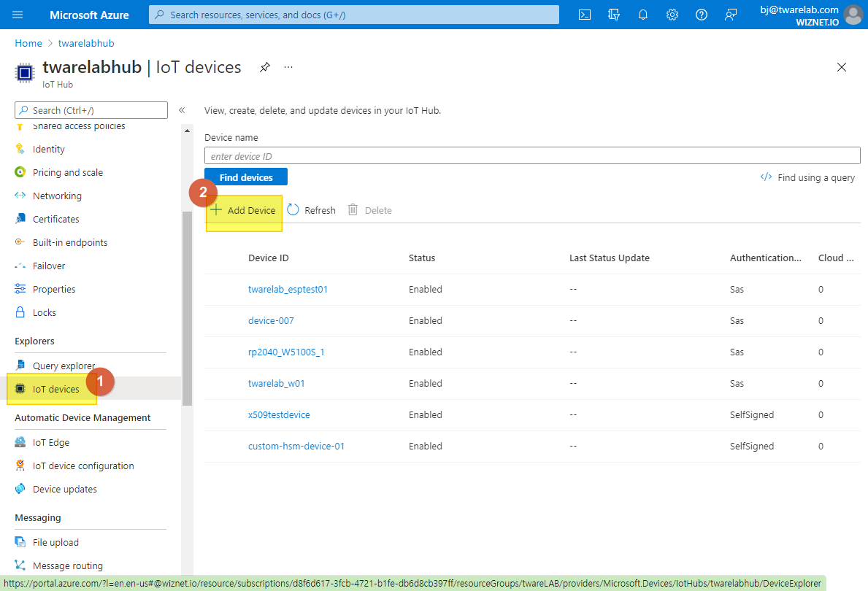
Task: Open Query explorer
Action: [x=64, y=366]
